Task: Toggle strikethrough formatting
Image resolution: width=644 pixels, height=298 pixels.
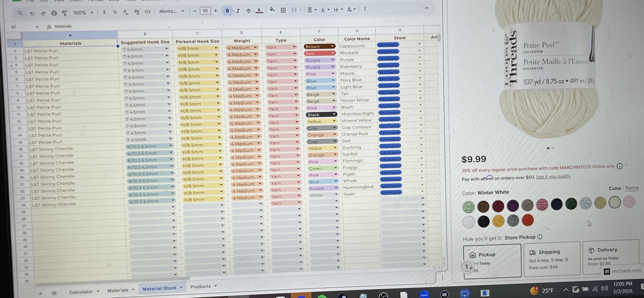Action: coord(248,11)
